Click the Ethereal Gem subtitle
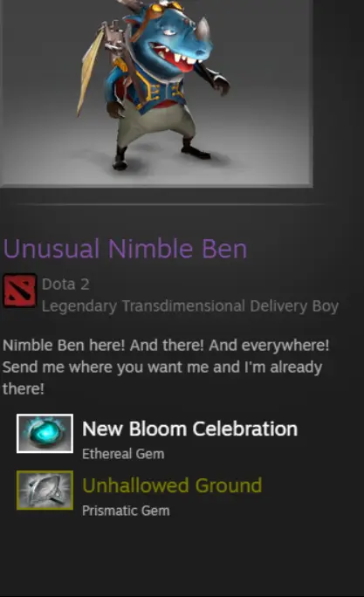The image size is (364, 597). click(123, 454)
